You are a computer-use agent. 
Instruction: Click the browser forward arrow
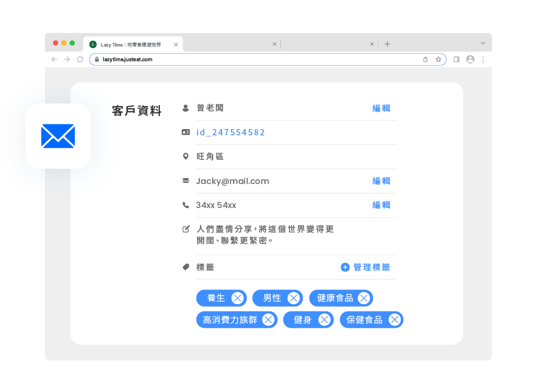point(67,60)
